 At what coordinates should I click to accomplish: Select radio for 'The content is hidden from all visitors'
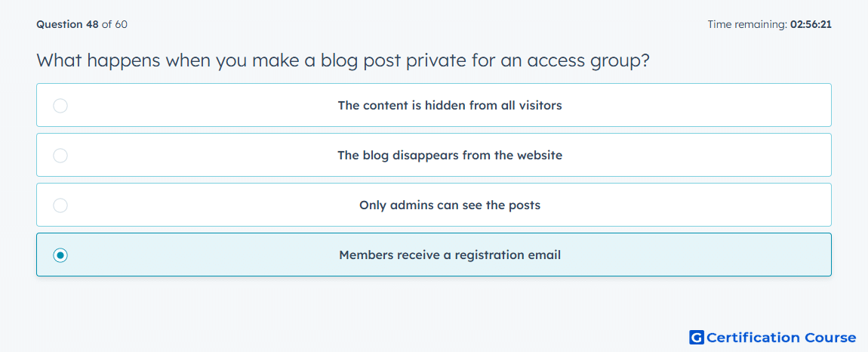[60, 105]
